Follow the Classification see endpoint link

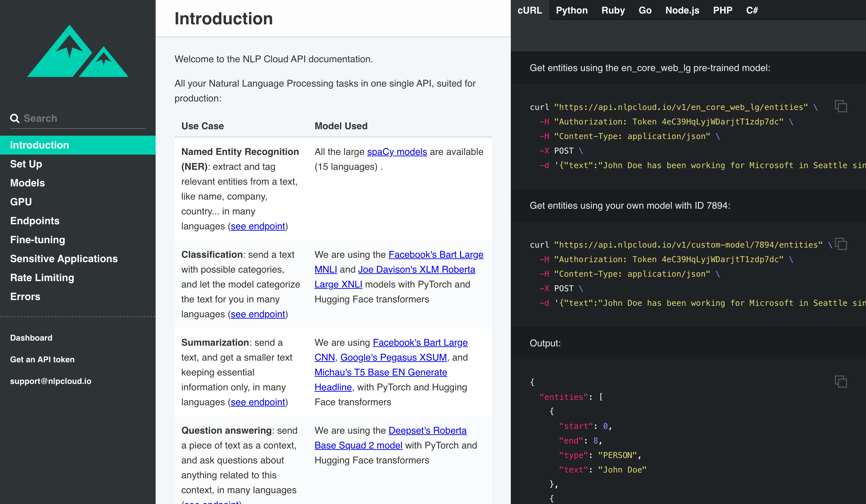(x=258, y=314)
